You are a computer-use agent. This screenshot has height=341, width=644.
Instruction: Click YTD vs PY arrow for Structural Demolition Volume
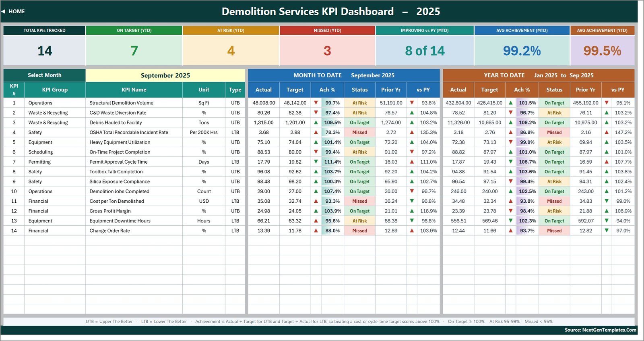coord(607,103)
